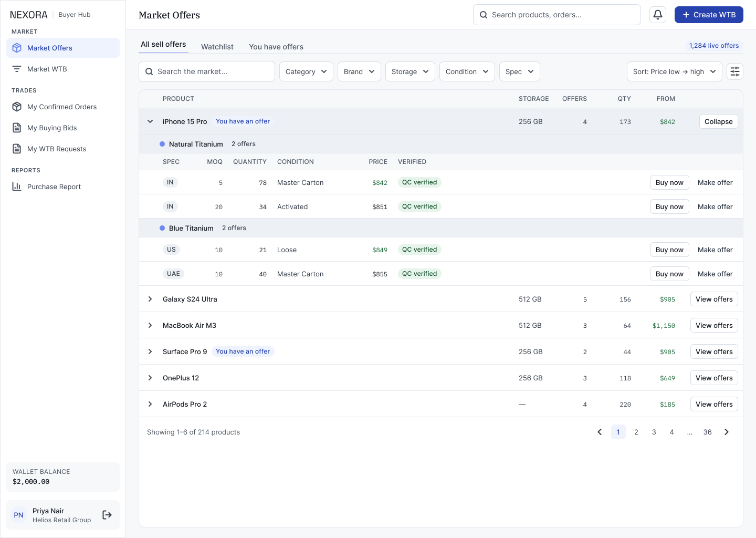Click the Market WTB filter-lines icon
The image size is (756, 538).
click(x=17, y=69)
